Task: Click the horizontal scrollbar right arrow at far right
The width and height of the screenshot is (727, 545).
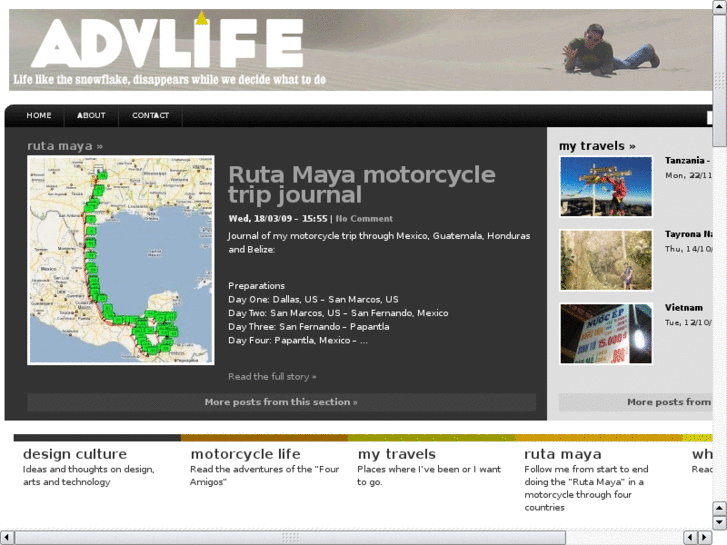Action: point(705,538)
